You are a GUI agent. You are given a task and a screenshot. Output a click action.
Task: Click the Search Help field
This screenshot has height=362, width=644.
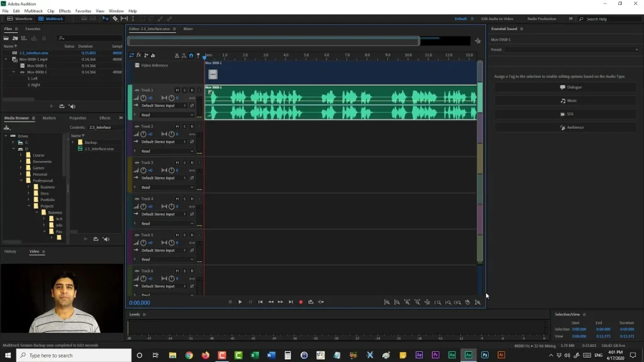tap(611, 19)
